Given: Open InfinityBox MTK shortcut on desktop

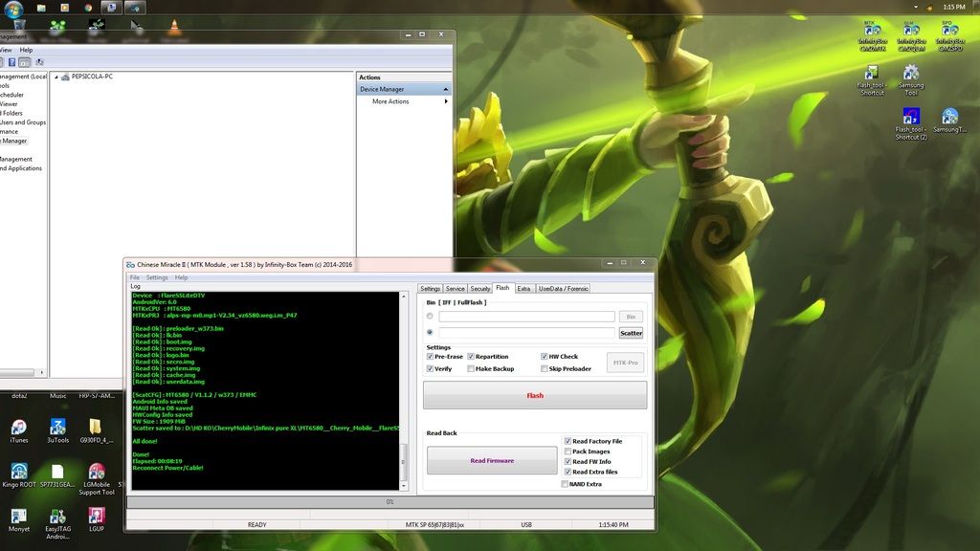Looking at the screenshot, I should pos(870,30).
